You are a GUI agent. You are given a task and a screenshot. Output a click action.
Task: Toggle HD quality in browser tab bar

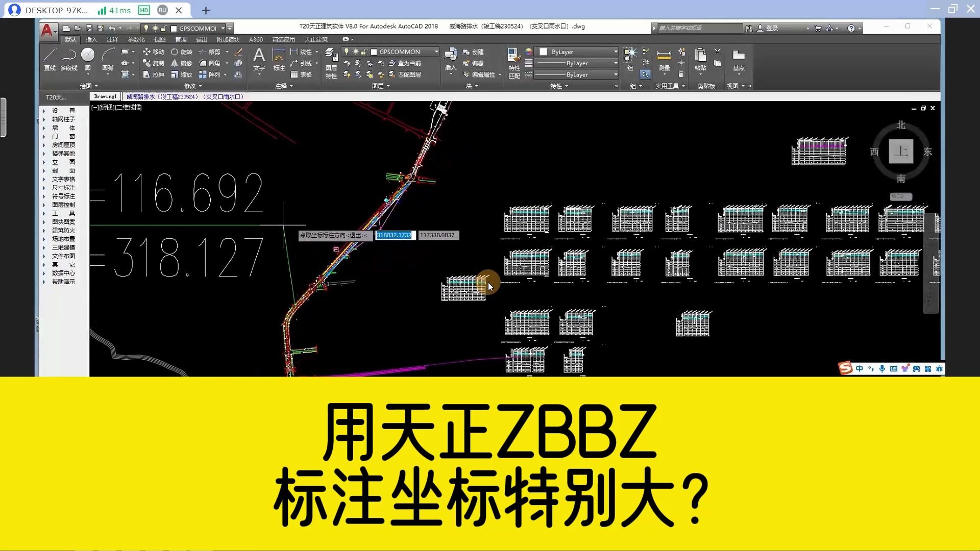[x=144, y=10]
